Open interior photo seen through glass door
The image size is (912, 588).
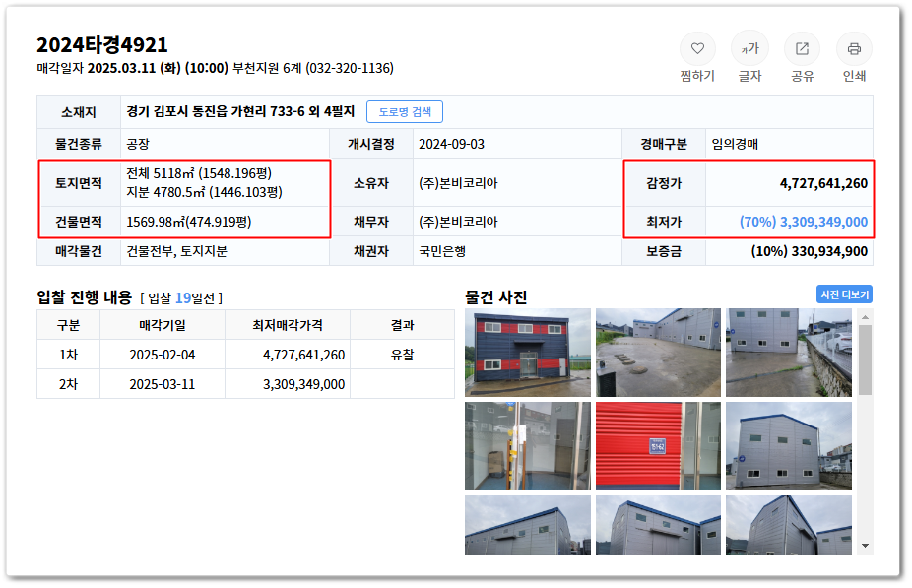tap(528, 446)
